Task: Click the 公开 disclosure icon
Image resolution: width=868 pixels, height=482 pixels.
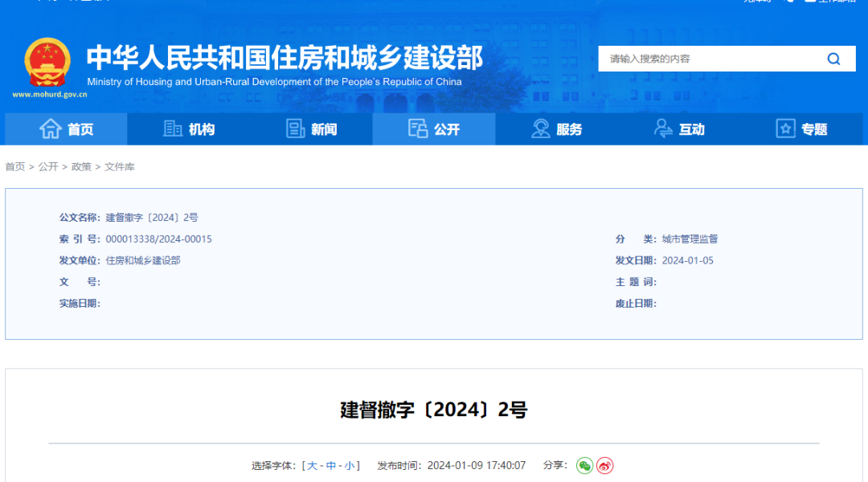Action: pos(419,129)
